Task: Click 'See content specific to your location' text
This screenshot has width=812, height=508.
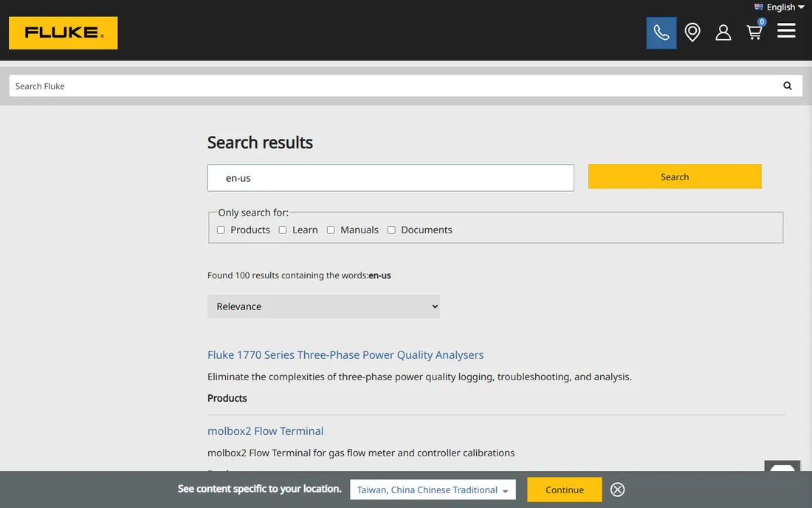Action: [259, 489]
